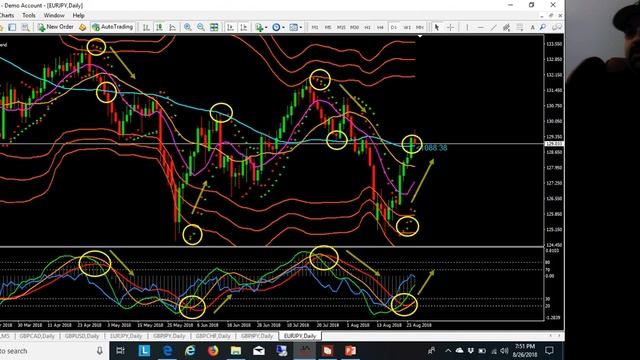This screenshot has height=360, width=640.
Task: Open the New Order dialog
Action: (x=56, y=27)
